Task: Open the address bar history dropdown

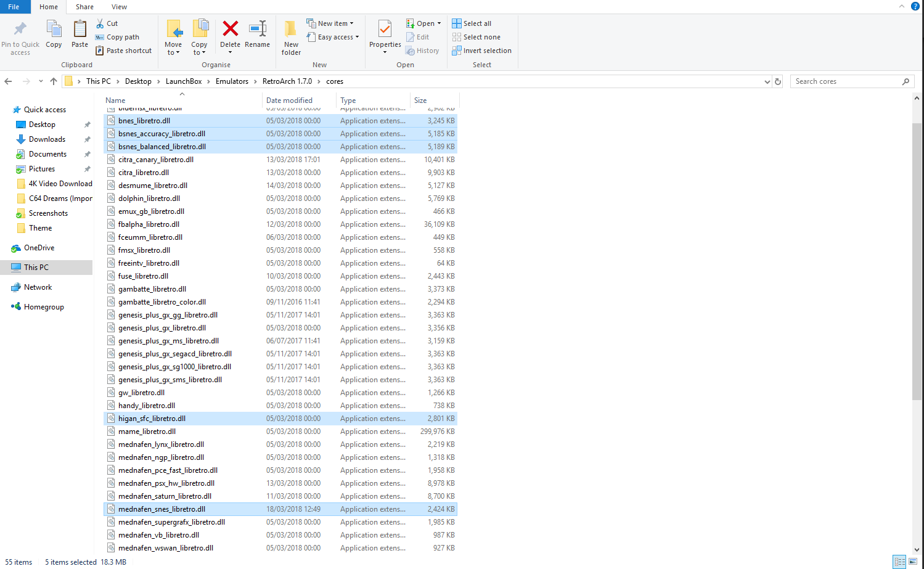Action: coord(767,81)
